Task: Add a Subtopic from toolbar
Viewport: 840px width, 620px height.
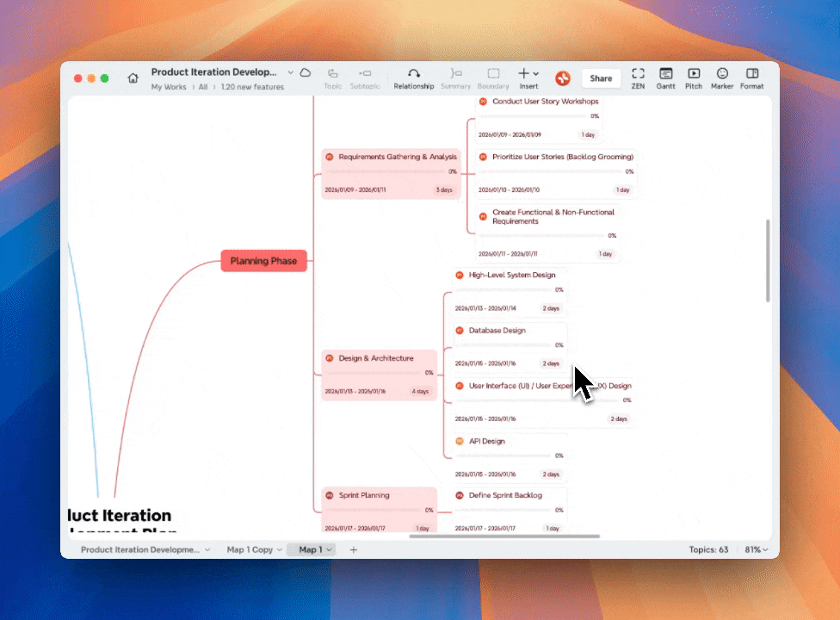Action: [365, 78]
